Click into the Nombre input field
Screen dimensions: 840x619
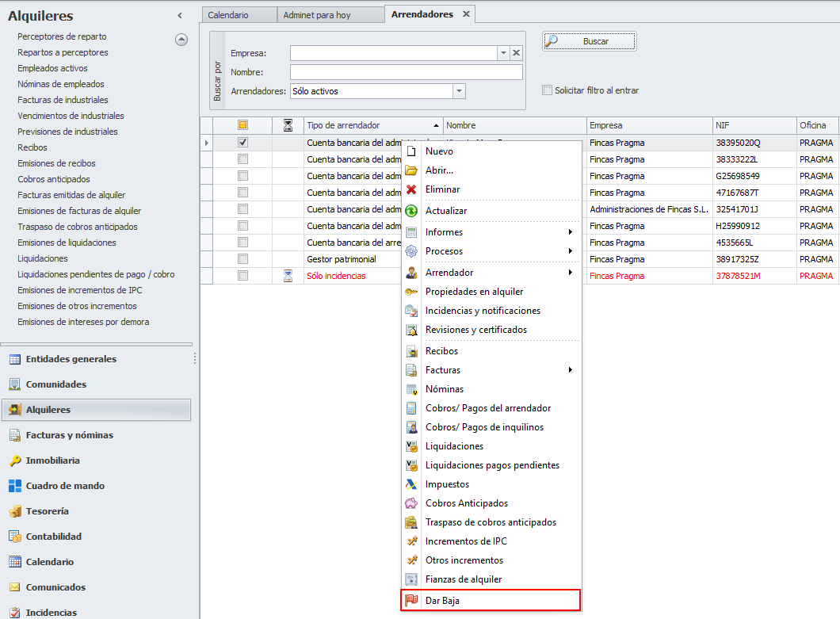(x=406, y=72)
